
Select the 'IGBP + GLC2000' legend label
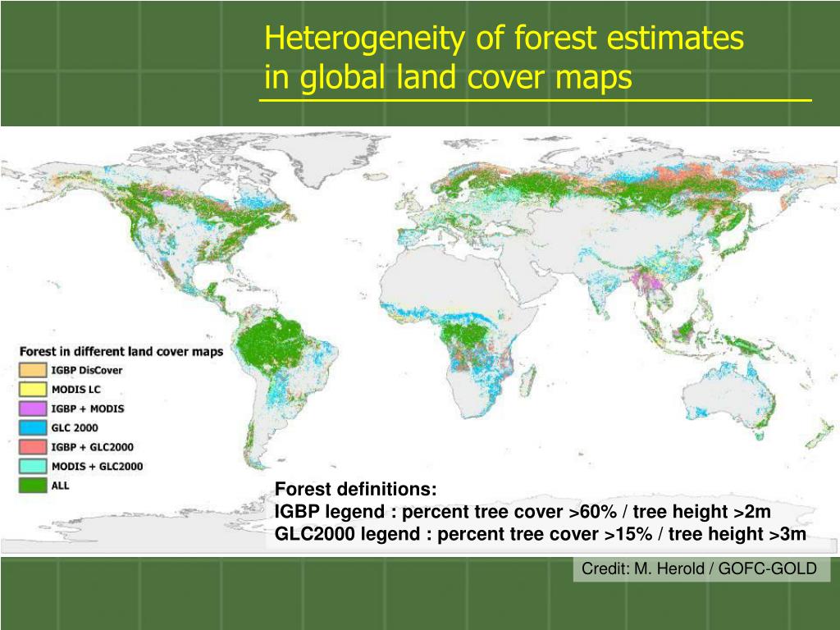[92, 447]
